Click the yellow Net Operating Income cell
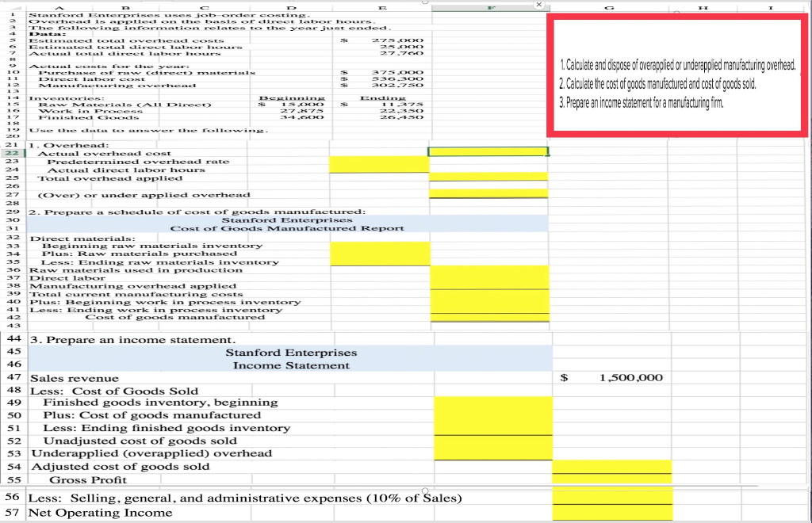 tap(611, 512)
